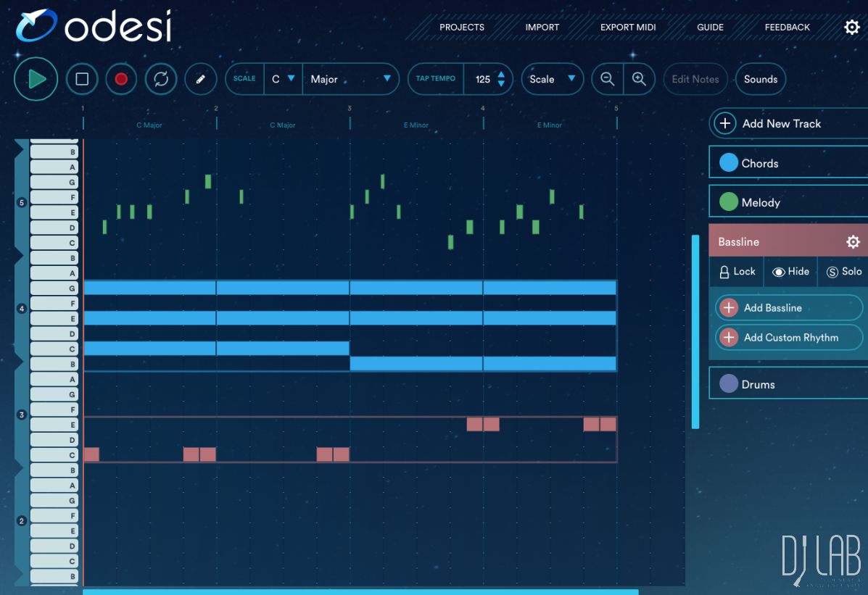Start recording with the red Record button
Viewport: 868px width, 595px height.
(121, 79)
